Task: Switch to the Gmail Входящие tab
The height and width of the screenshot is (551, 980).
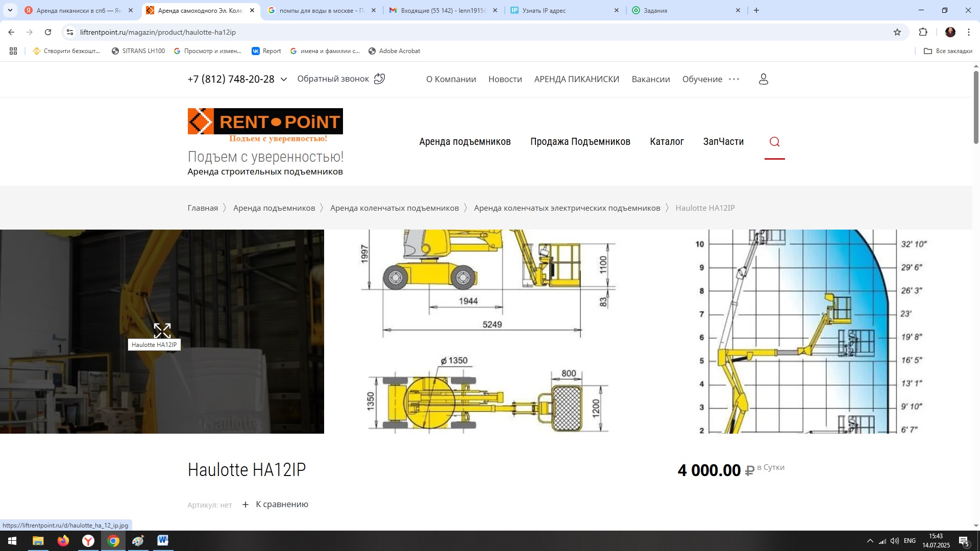Action: point(443,10)
